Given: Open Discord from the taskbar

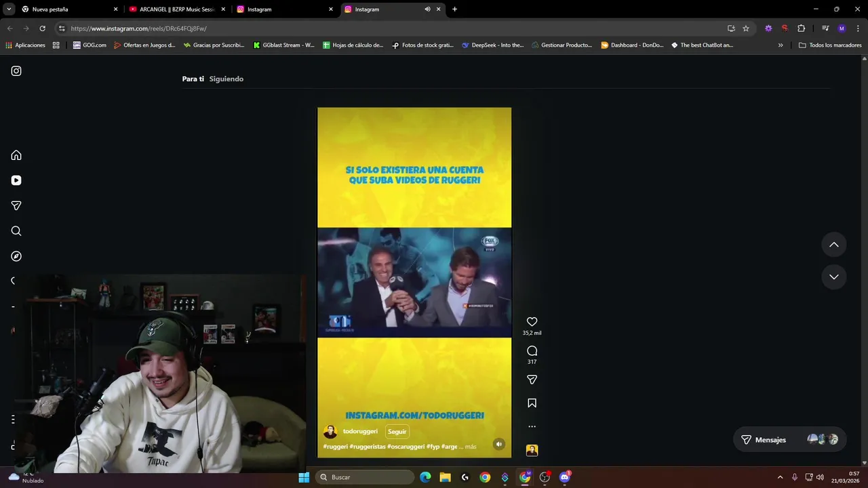Looking at the screenshot, I should (x=564, y=477).
